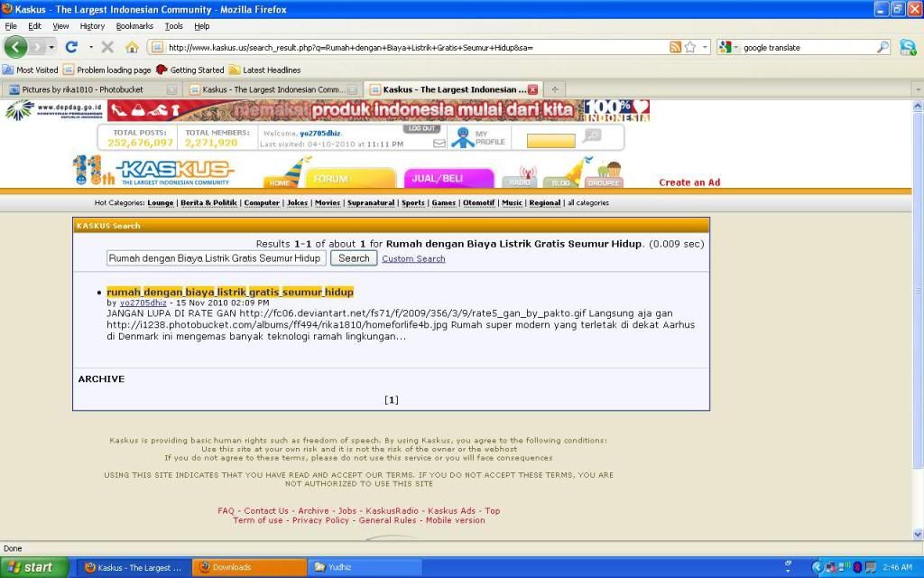Open the Edit menu
This screenshot has height=578, width=924.
click(x=35, y=26)
